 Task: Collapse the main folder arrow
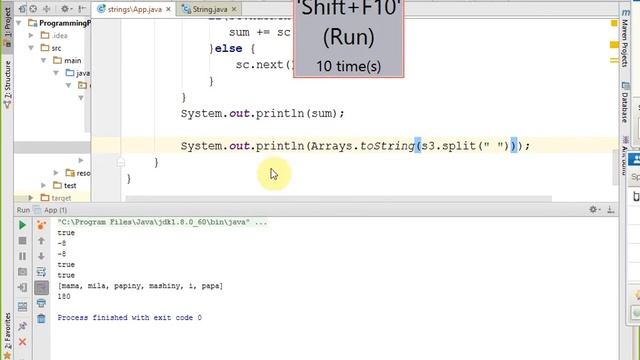tap(44, 60)
